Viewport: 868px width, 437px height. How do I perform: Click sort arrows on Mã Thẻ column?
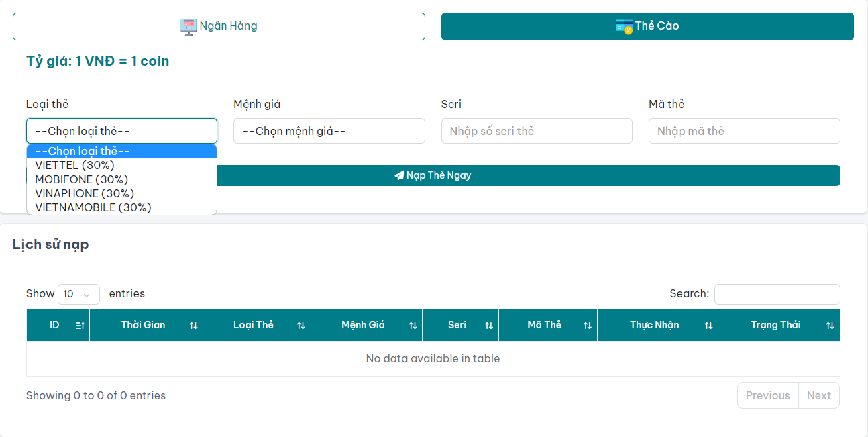(587, 326)
